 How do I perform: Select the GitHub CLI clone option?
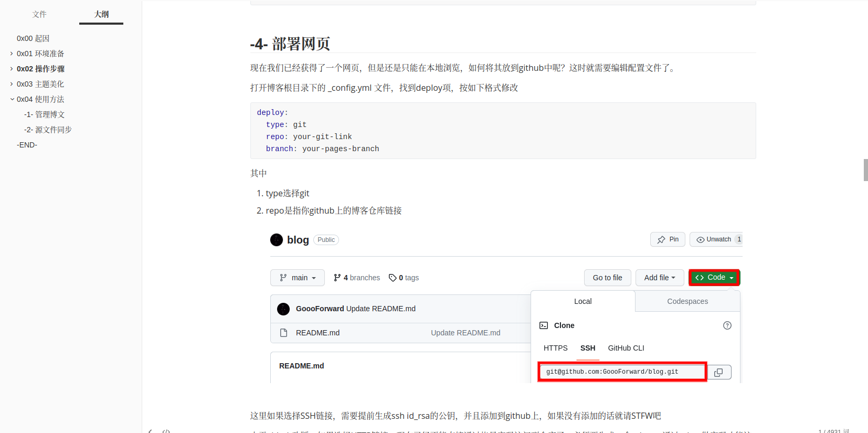click(x=626, y=348)
